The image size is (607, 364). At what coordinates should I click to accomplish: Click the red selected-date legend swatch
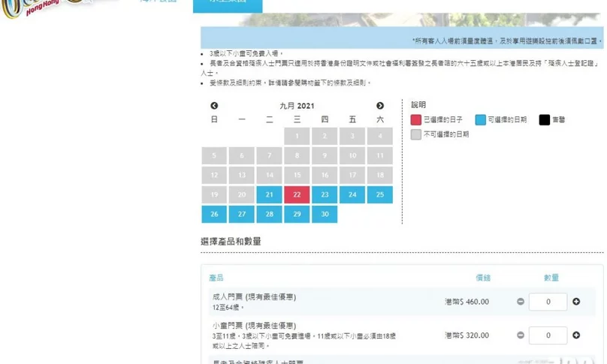(x=415, y=119)
